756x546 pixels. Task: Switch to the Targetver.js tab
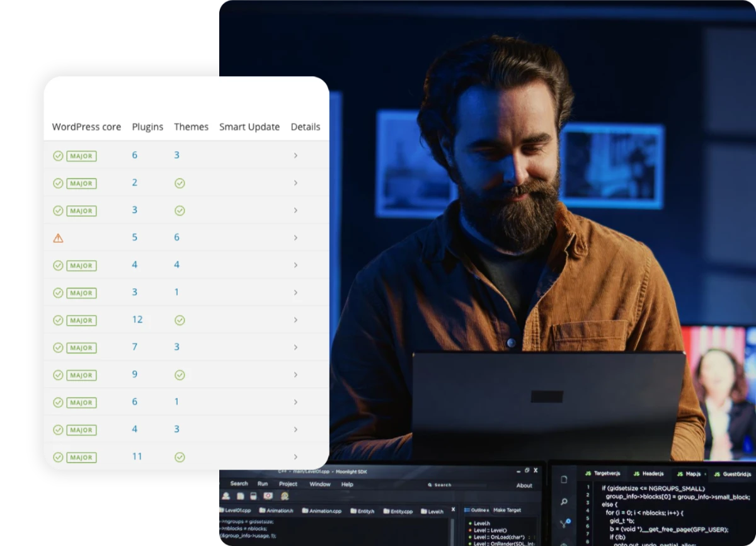click(603, 474)
